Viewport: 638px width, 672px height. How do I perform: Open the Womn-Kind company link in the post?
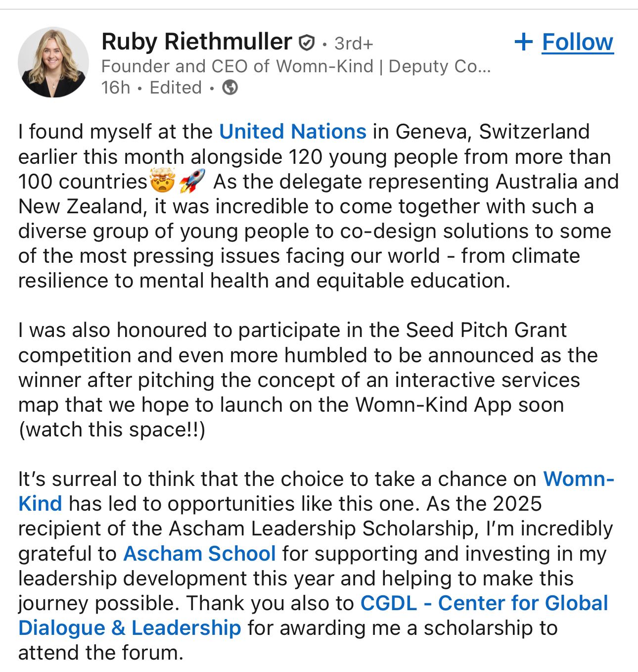[x=578, y=479]
